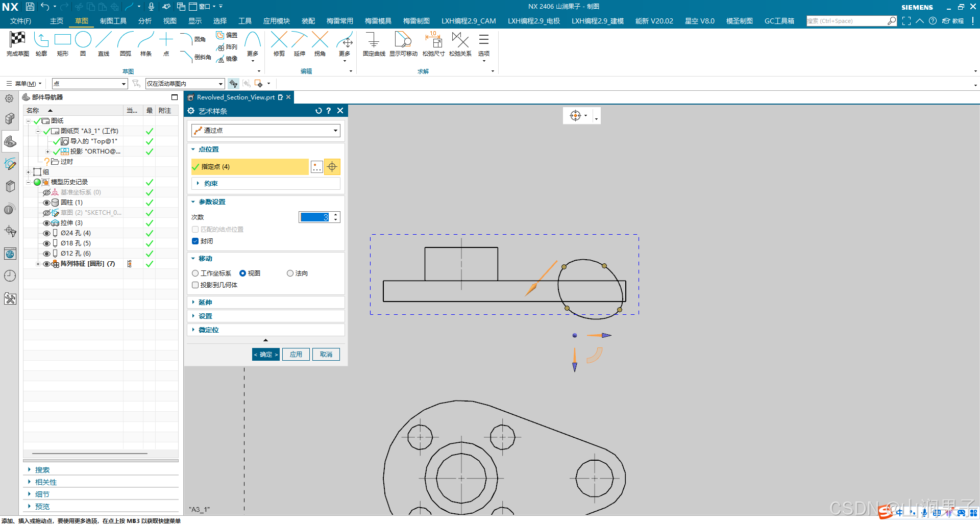Select the Corner (拐角) tool

(x=320, y=40)
